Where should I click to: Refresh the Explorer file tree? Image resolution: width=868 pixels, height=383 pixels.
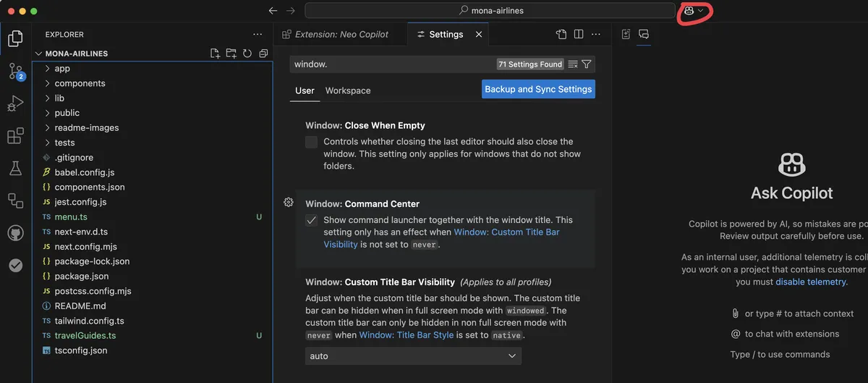(x=247, y=54)
